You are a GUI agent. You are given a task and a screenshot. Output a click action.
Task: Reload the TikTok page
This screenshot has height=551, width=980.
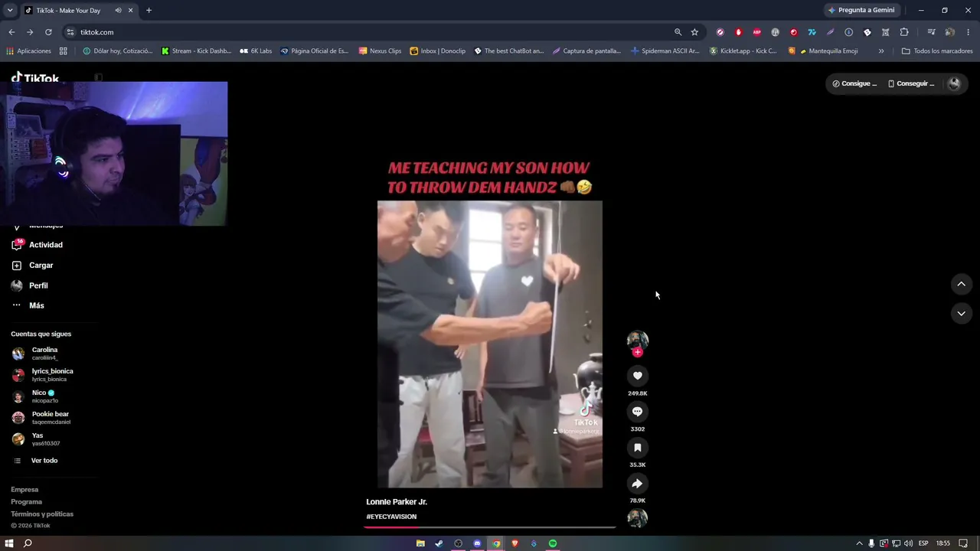click(48, 32)
